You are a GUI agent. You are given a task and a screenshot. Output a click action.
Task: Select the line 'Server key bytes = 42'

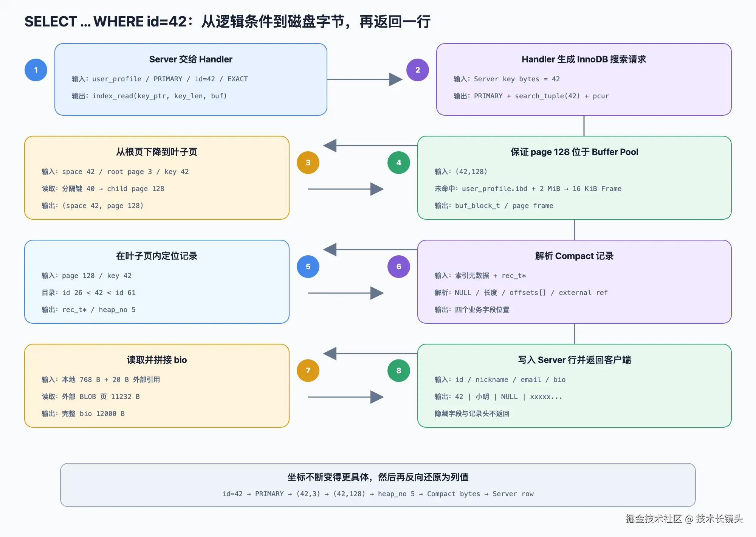pyautogui.click(x=517, y=79)
